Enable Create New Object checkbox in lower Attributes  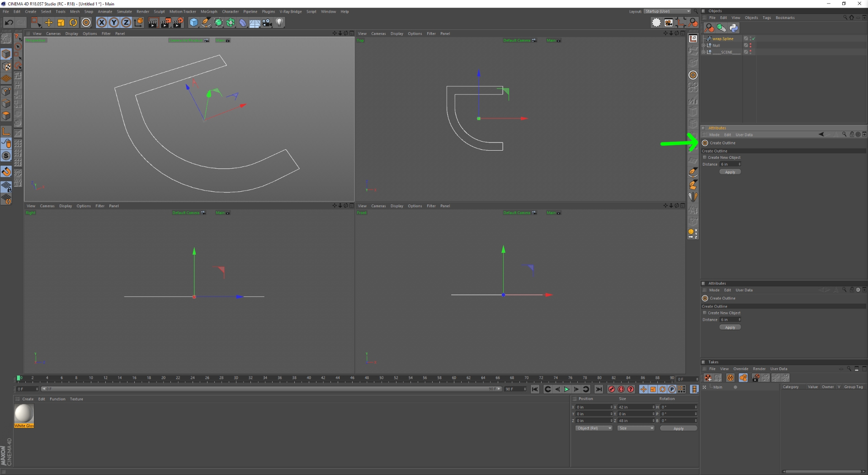(704, 313)
